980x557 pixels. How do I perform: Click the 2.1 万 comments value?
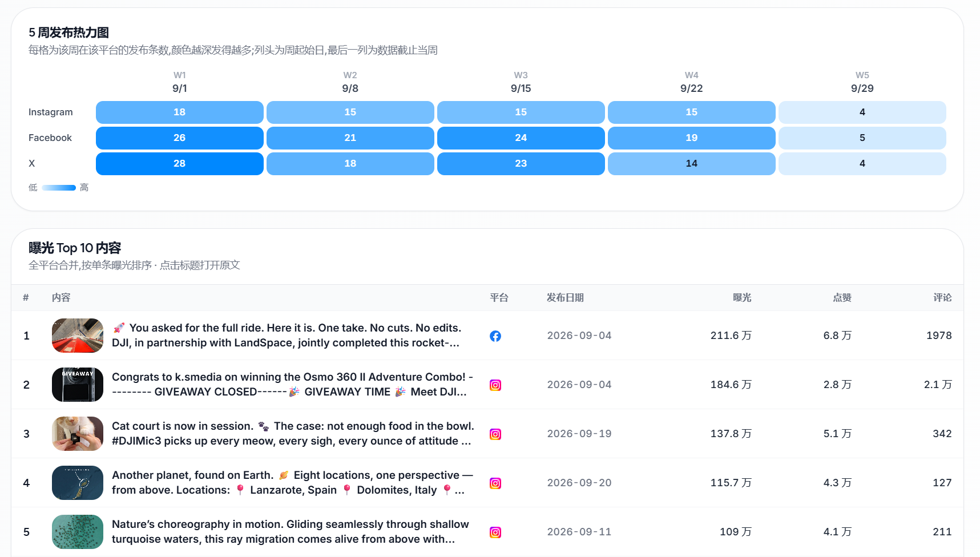(x=938, y=385)
